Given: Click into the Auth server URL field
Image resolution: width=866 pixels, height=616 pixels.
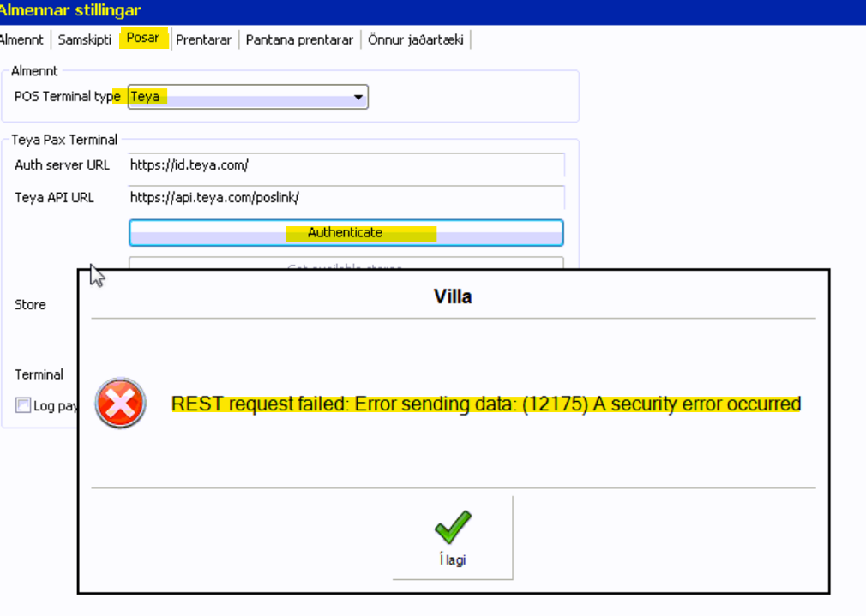Looking at the screenshot, I should (x=346, y=164).
